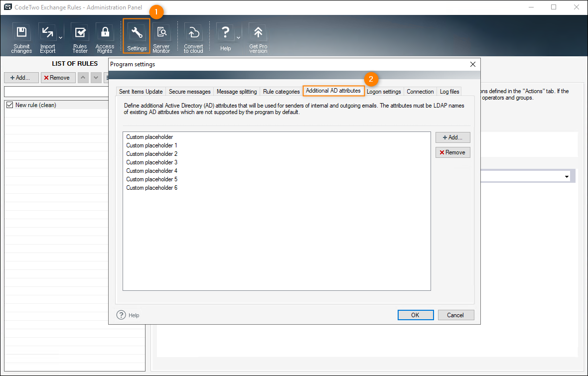Open Help link in Program settings dialog

coord(128,315)
